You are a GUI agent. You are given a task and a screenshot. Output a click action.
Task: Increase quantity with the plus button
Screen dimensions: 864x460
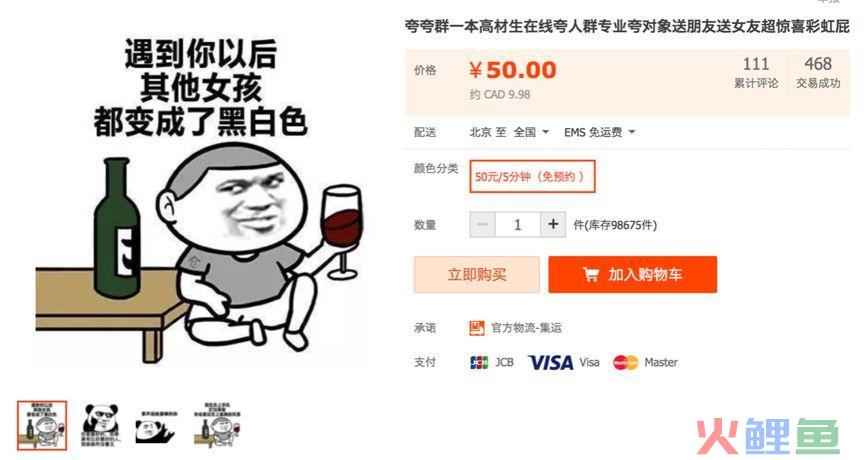tap(553, 224)
